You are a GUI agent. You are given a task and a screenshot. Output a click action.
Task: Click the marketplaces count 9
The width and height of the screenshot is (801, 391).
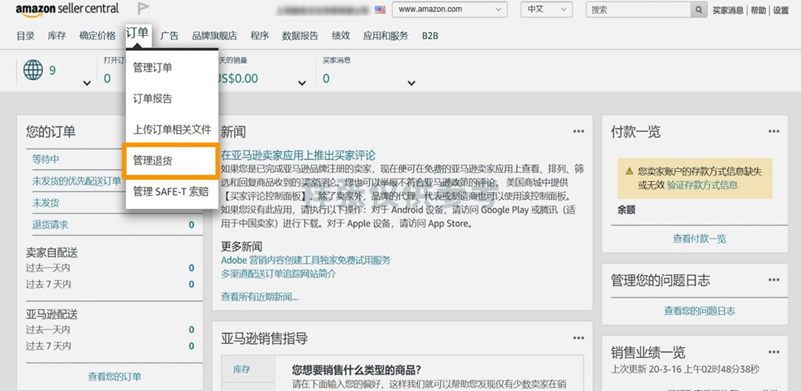coord(52,71)
